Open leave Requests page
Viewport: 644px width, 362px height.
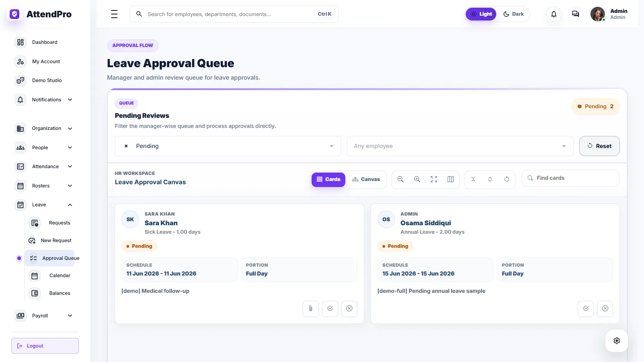(60, 223)
